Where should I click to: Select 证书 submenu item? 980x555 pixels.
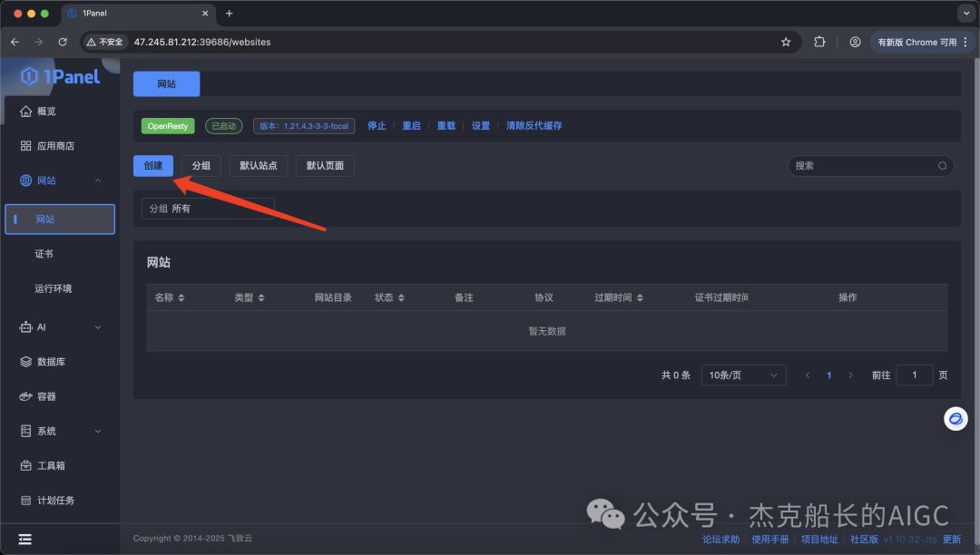click(44, 253)
